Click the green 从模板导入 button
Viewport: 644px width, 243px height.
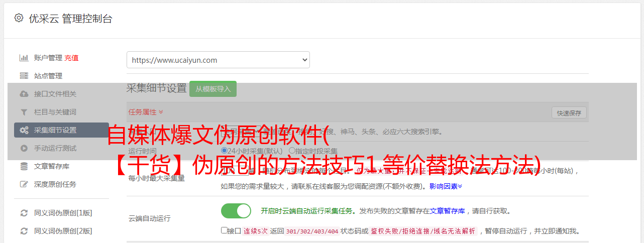213,89
